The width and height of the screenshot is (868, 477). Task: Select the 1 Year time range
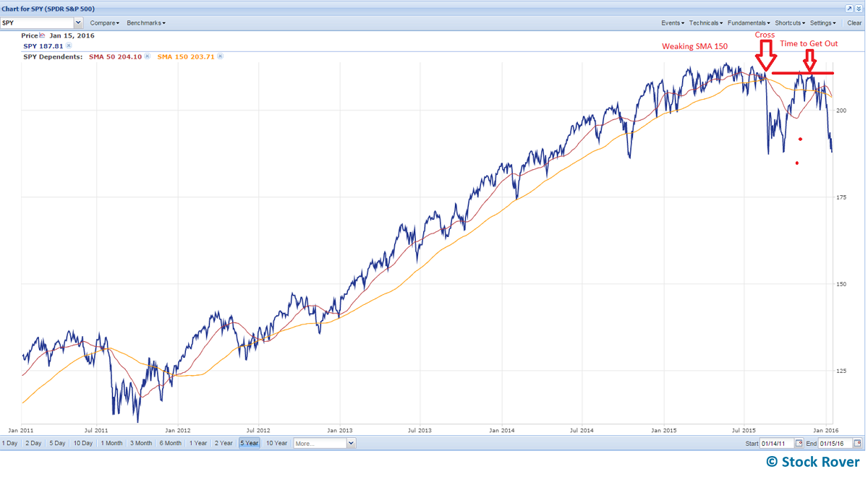point(198,443)
